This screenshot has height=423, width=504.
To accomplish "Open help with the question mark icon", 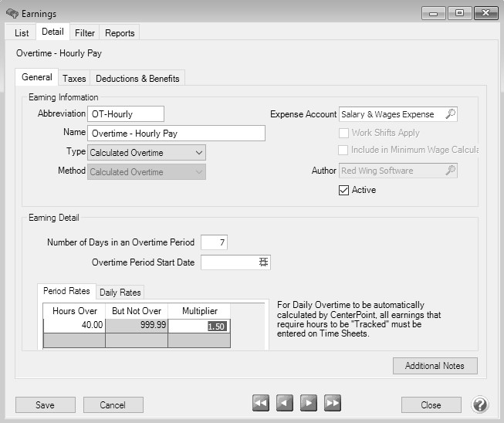I will (x=479, y=404).
